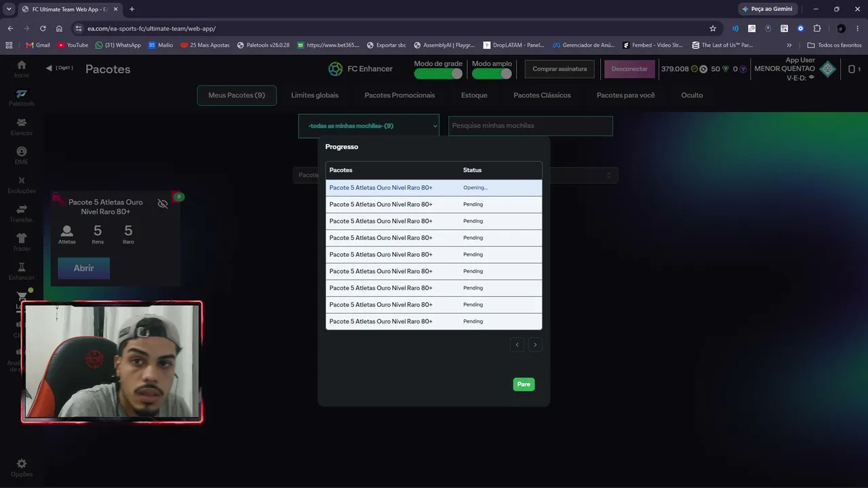The image size is (868, 488).
Task: Click the Status column header in Progresso
Action: [x=472, y=170]
